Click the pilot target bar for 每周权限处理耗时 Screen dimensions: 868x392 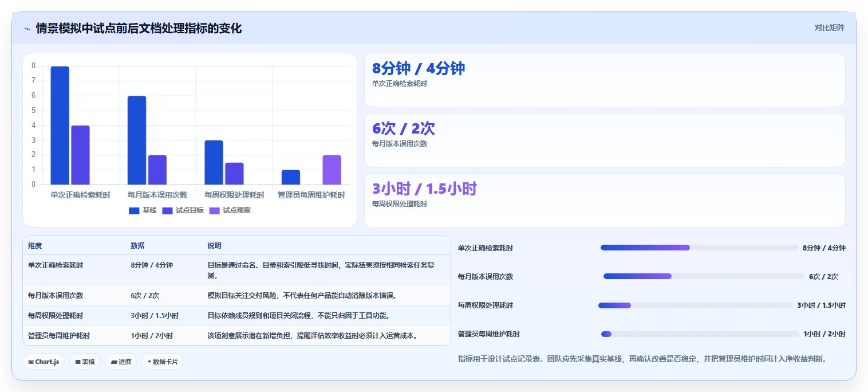click(234, 174)
